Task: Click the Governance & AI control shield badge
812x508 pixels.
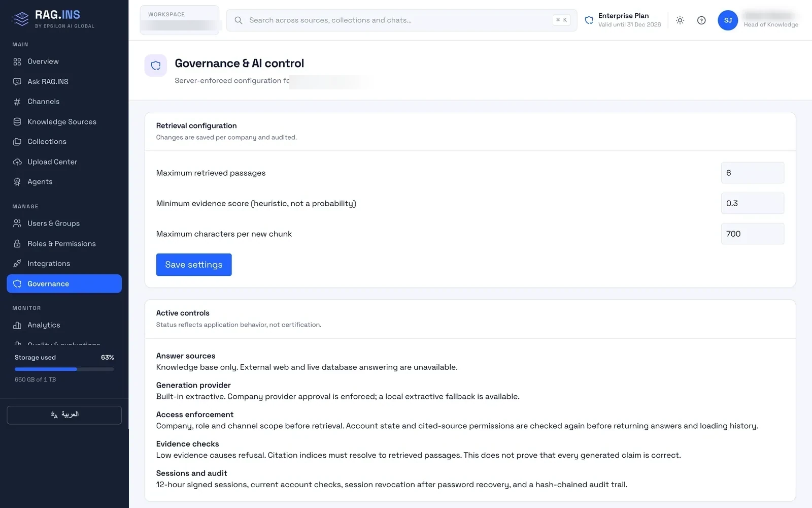Action: tap(156, 66)
